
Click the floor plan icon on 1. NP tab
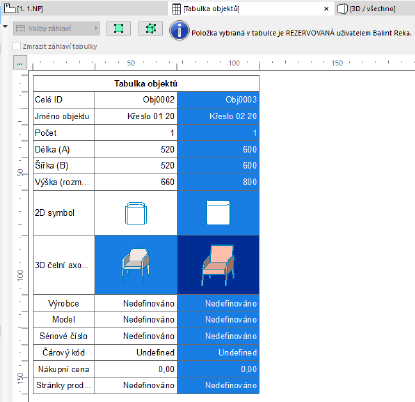9,8
